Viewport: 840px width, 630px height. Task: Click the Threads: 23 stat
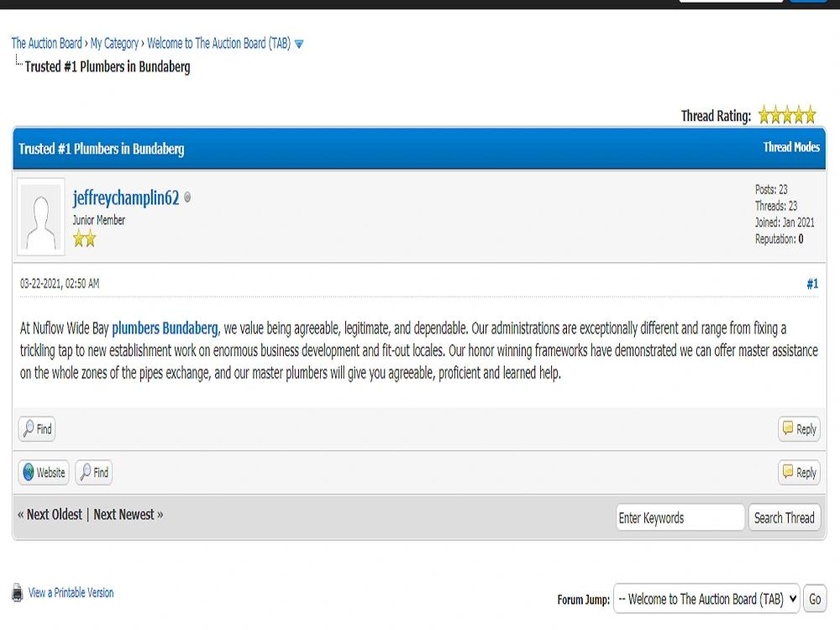click(x=775, y=206)
